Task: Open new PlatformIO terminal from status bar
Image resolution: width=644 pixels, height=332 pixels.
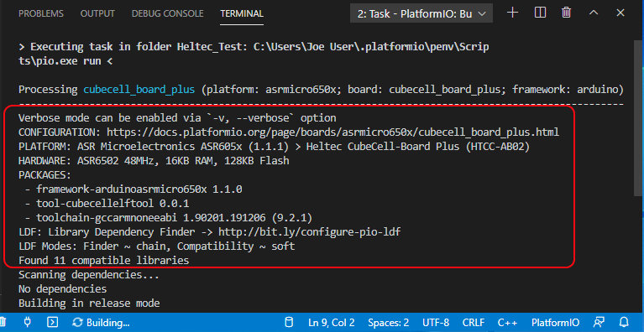Action: tap(52, 322)
